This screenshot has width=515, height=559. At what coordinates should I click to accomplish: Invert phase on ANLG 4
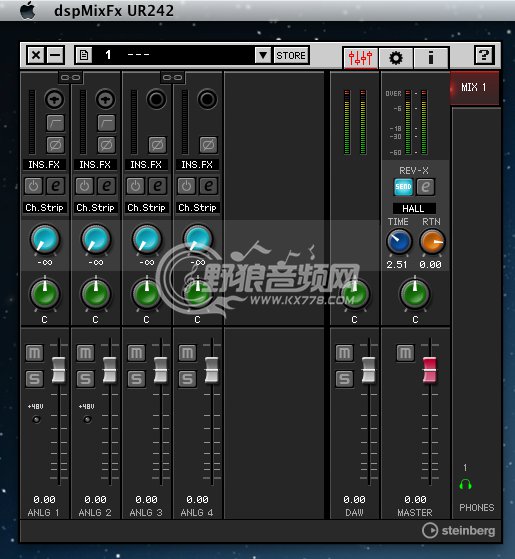[208, 145]
